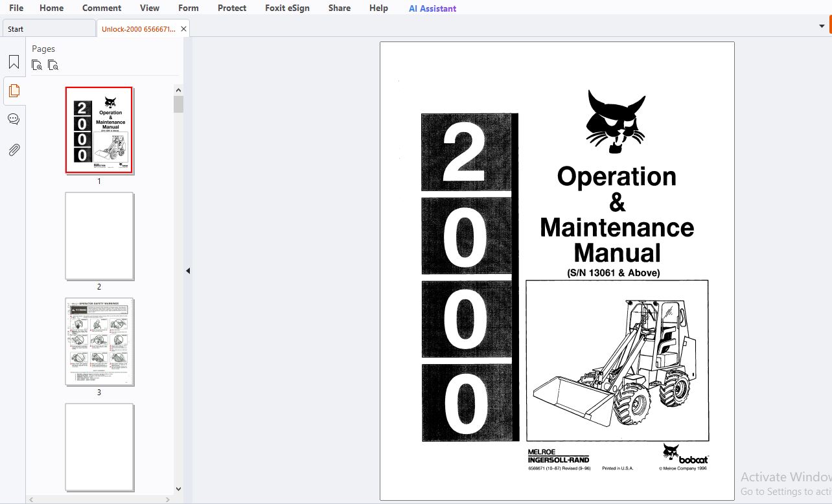The width and height of the screenshot is (832, 504).
Task: Open the Comment ribbon tab
Action: 102,8
